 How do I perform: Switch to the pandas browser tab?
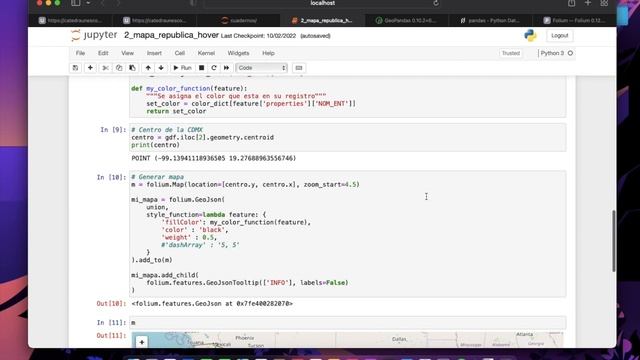pos(490,20)
